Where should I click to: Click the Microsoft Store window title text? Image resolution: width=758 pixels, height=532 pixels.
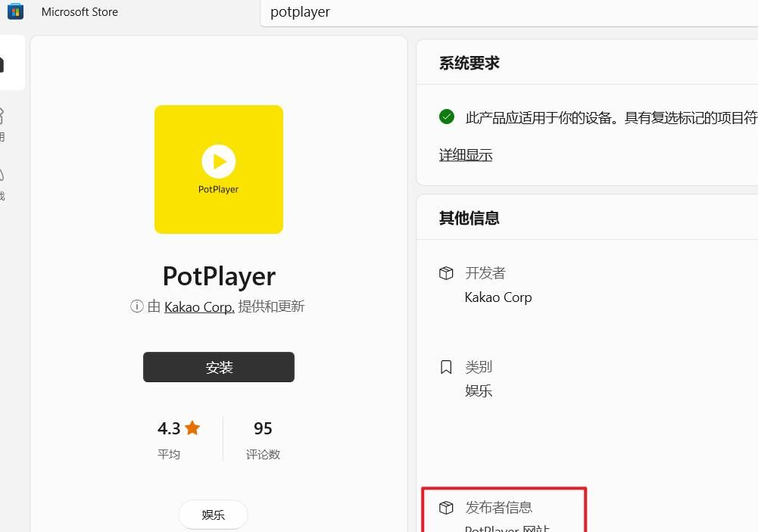click(80, 12)
